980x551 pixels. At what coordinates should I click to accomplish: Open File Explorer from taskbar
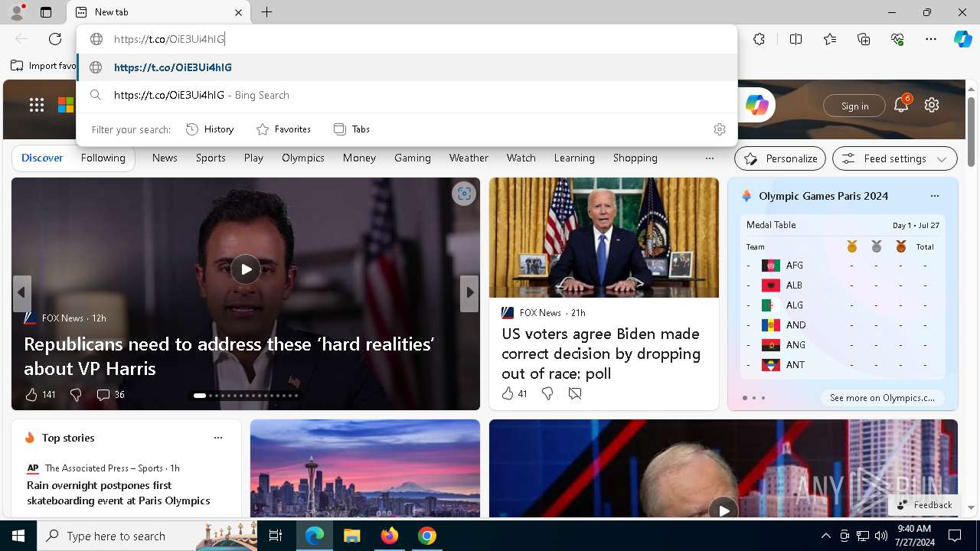(351, 536)
